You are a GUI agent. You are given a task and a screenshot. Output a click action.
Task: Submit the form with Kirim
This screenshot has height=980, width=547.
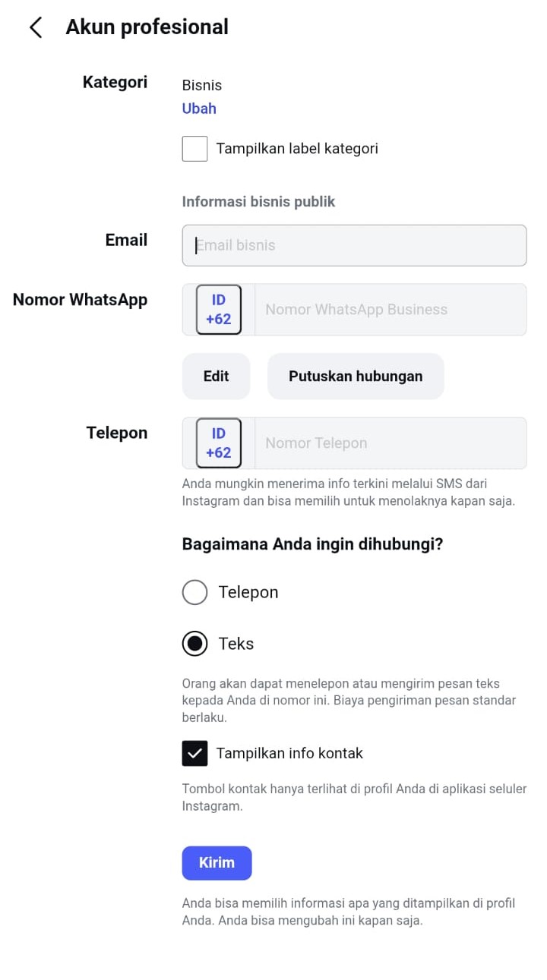217,863
